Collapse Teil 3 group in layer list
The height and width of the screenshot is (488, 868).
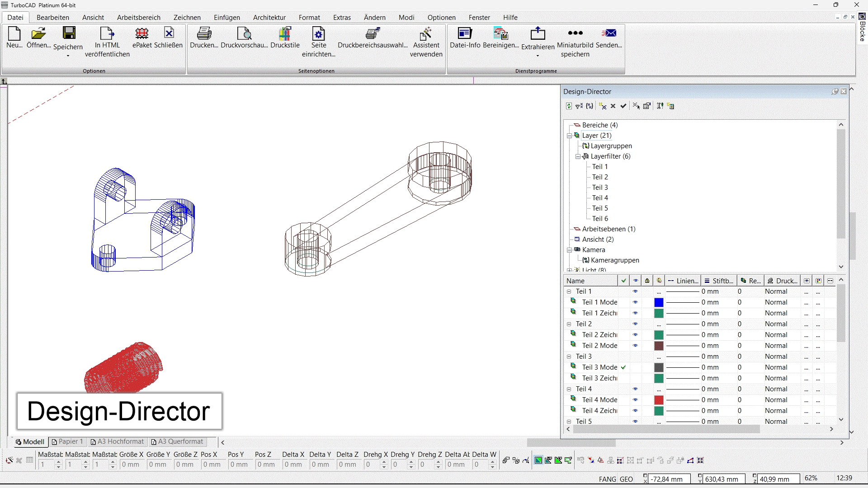569,357
